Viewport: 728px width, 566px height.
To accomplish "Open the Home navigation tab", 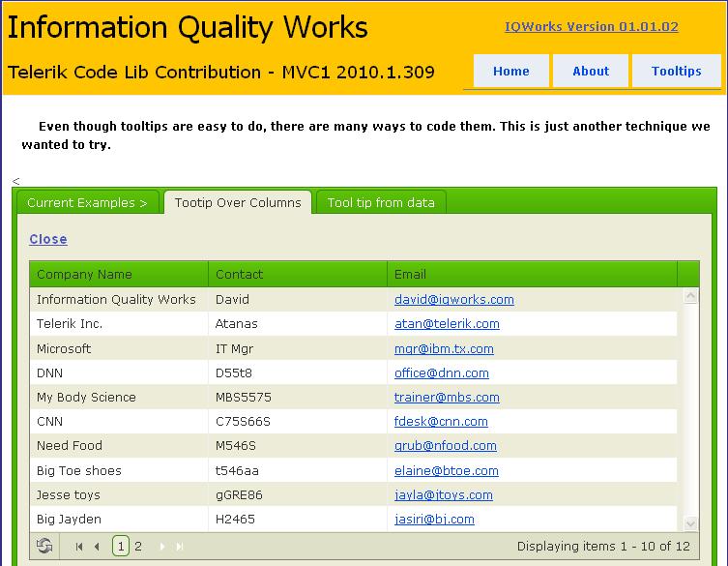I will [511, 71].
